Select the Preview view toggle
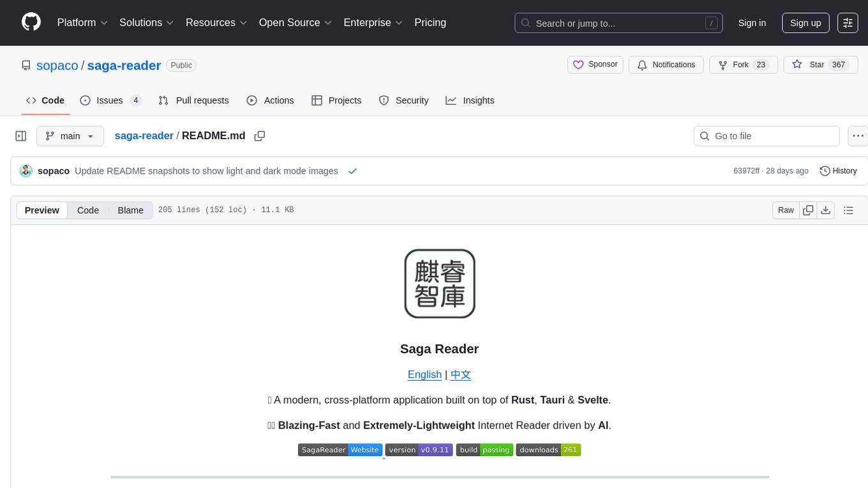The width and height of the screenshot is (868, 488). (42, 210)
